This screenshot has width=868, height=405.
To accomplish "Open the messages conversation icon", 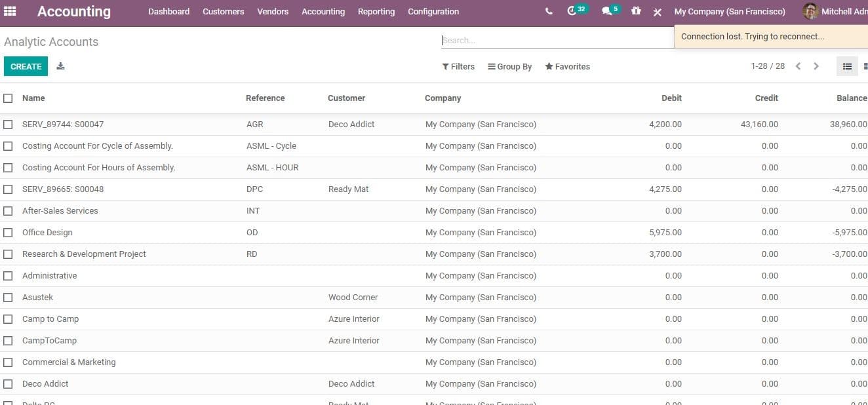I will pos(606,11).
